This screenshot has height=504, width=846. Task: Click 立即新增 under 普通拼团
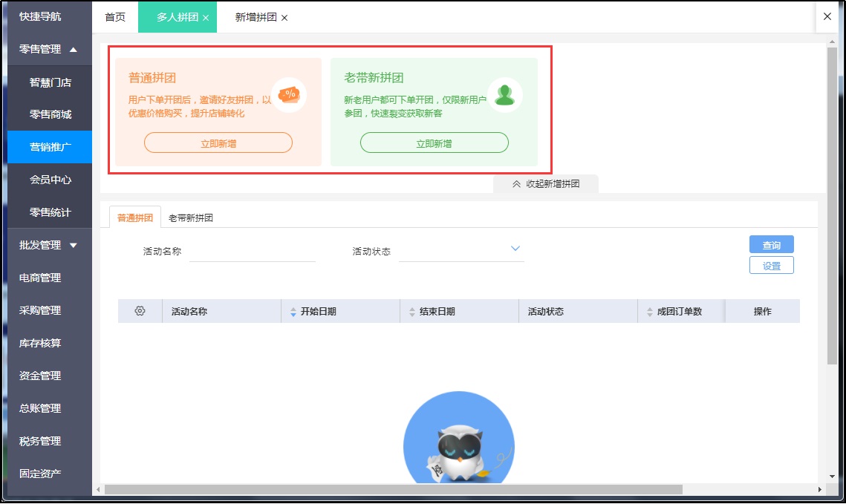click(x=218, y=142)
